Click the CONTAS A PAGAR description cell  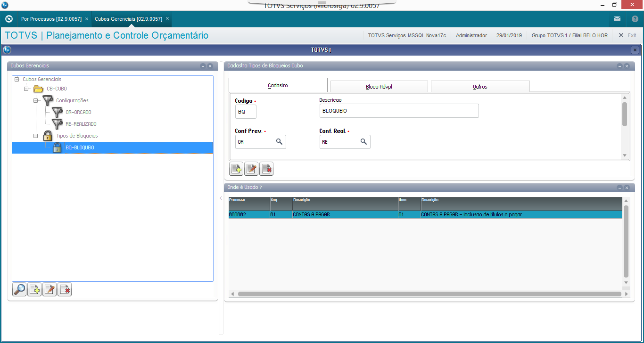click(x=346, y=214)
